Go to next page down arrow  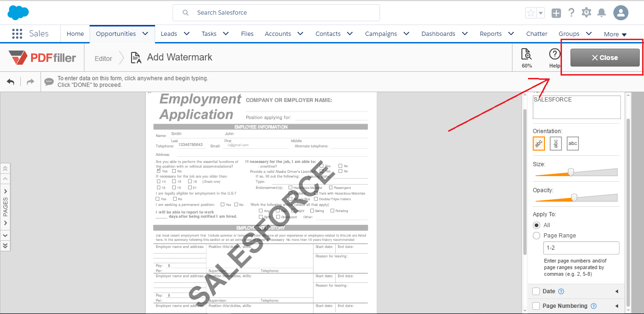pyautogui.click(x=5, y=235)
